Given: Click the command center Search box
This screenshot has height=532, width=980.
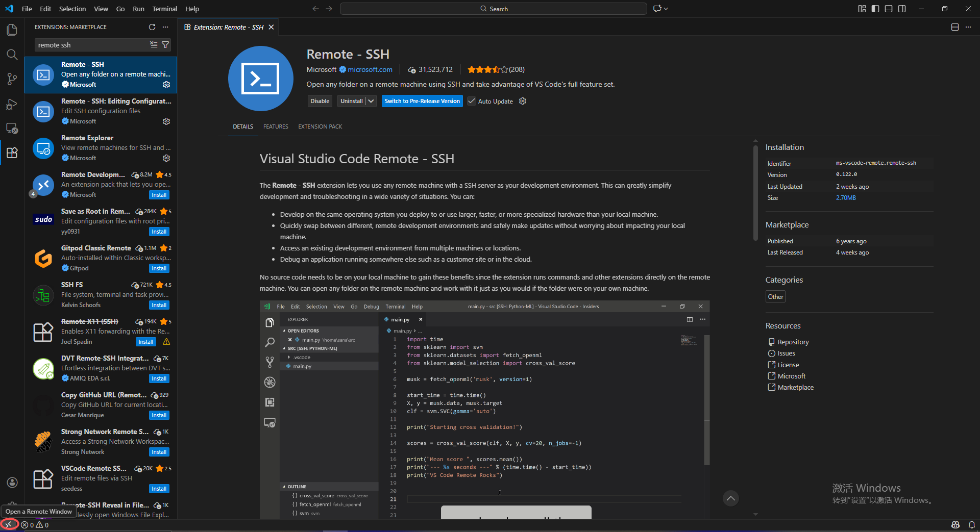Looking at the screenshot, I should coord(493,9).
